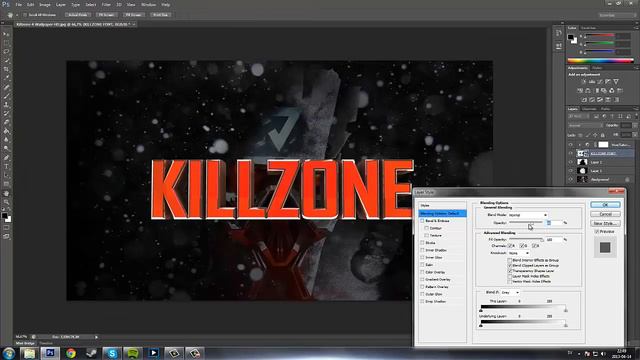Image resolution: width=640 pixels, height=360 pixels.
Task: Click the lock position layer icon
Action: pos(595,135)
